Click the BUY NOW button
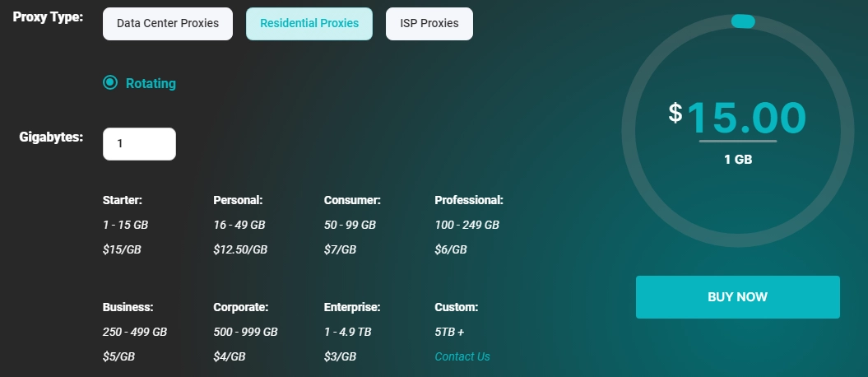 point(737,296)
